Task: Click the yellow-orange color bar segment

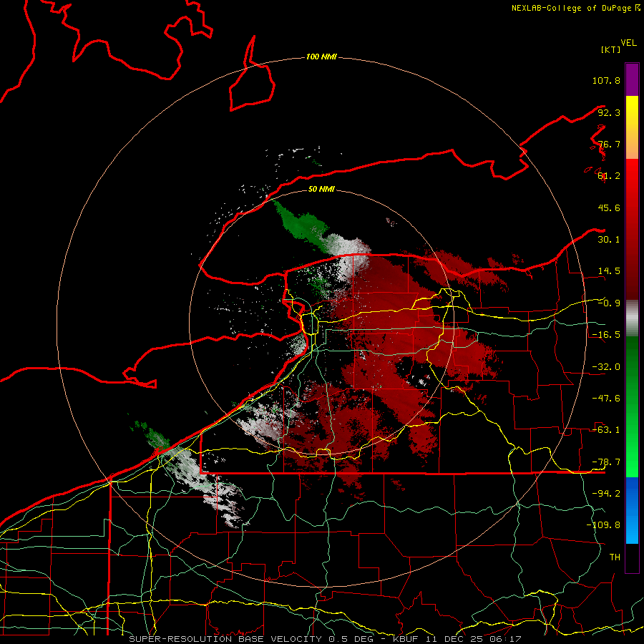Action: (632, 127)
